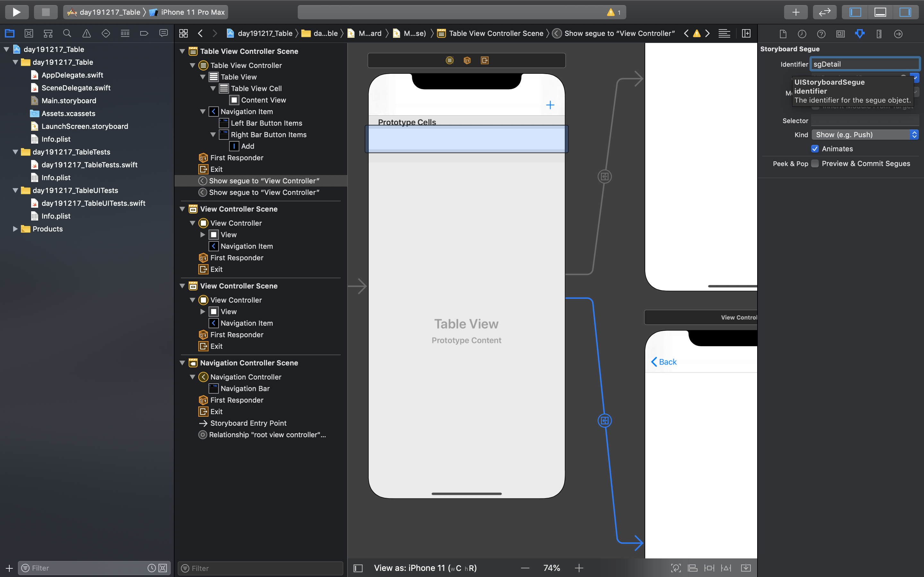Open the Source Control navigator
The height and width of the screenshot is (577, 924).
[x=29, y=34]
